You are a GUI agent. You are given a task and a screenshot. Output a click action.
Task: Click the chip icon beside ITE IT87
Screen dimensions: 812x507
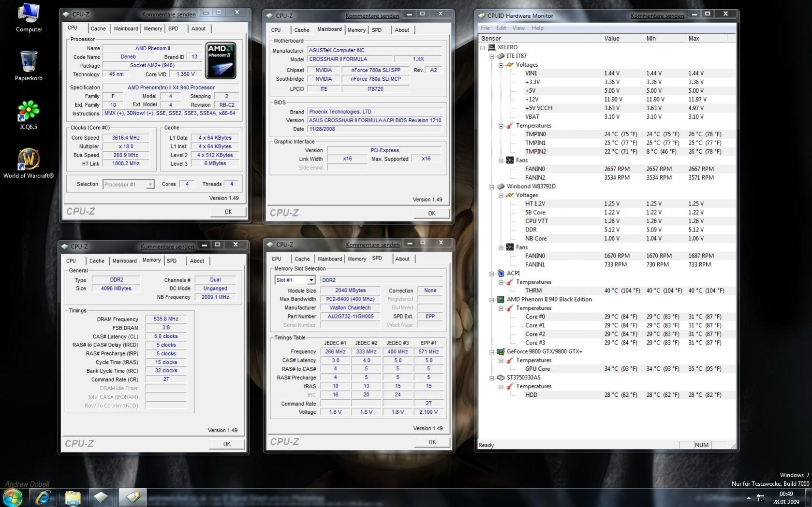click(501, 56)
